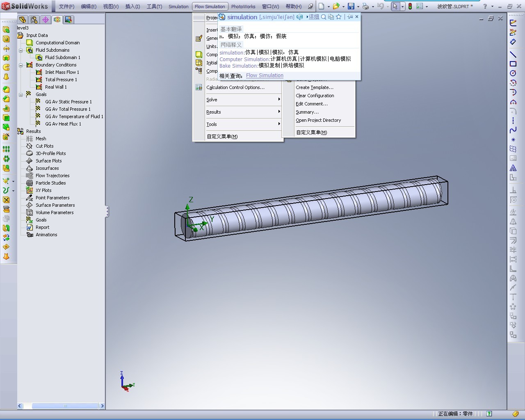The image size is (525, 420).
Task: Click the Rebuild traffic light icon
Action: (x=410, y=6)
